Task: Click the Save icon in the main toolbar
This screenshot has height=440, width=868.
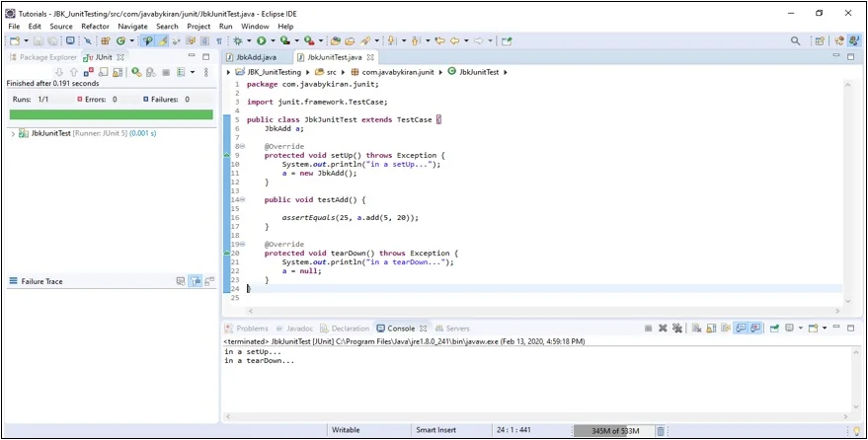Action: coord(39,40)
